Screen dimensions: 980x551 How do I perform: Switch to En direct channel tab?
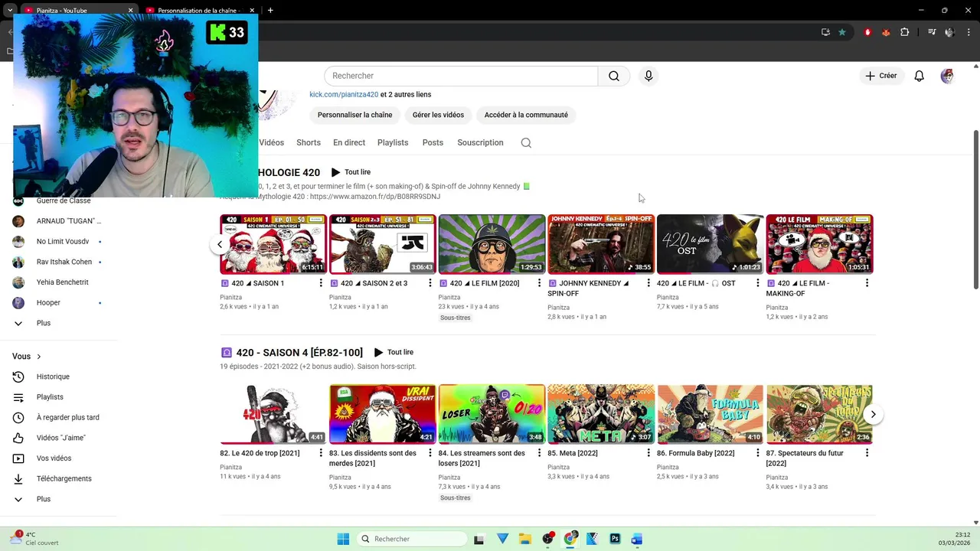(349, 142)
